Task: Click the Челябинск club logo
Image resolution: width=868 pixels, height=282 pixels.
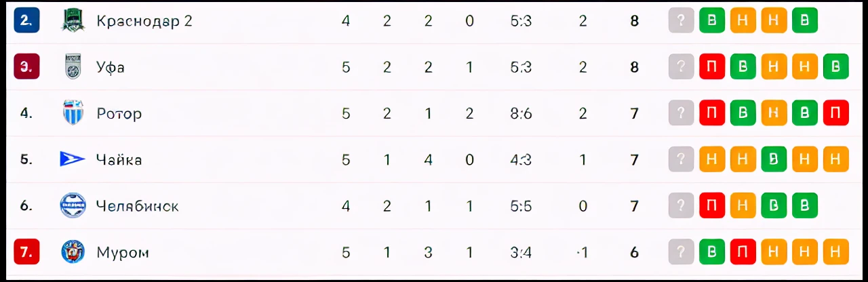Action: (x=73, y=205)
